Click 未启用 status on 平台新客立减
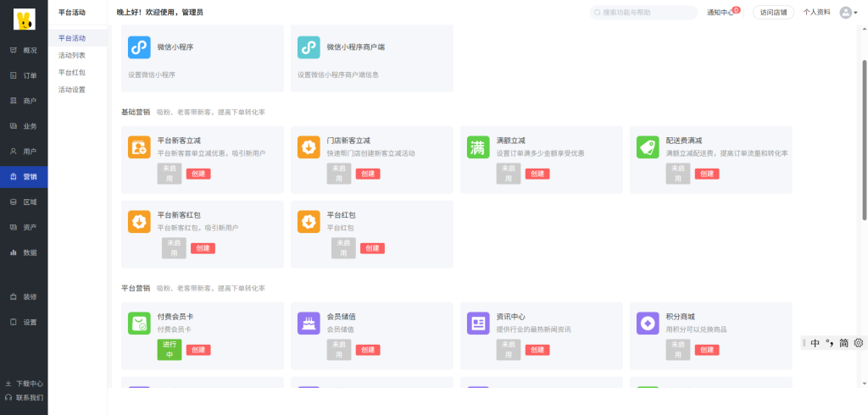The image size is (868, 415). click(x=170, y=174)
